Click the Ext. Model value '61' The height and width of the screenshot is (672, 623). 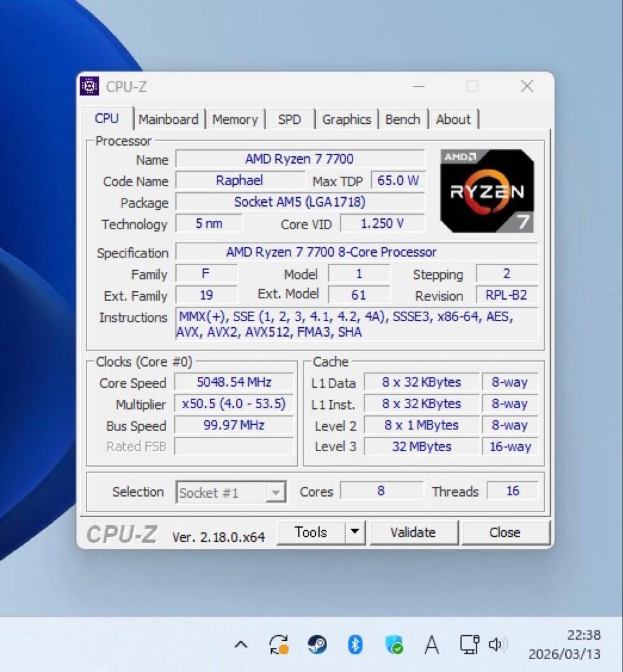[359, 295]
